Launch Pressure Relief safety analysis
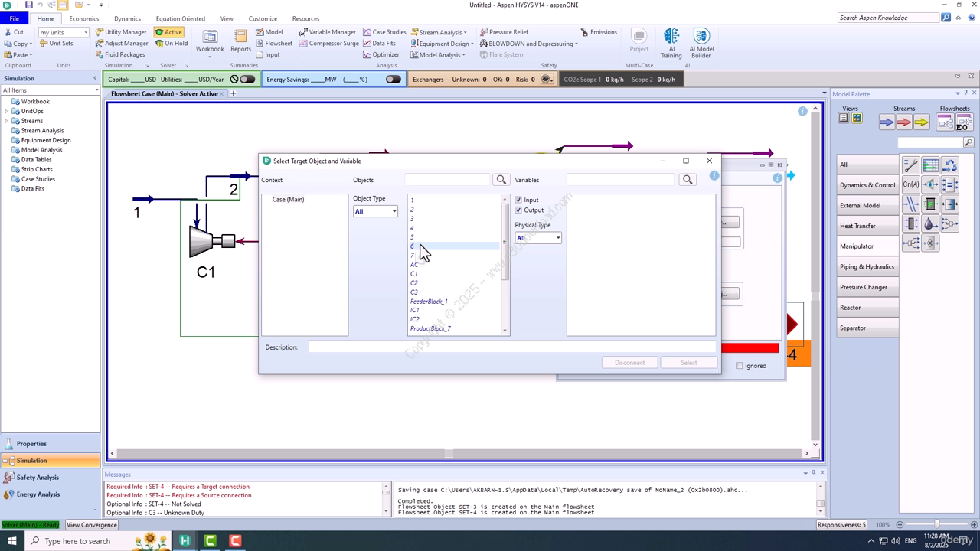Image resolution: width=980 pixels, height=551 pixels. [504, 32]
